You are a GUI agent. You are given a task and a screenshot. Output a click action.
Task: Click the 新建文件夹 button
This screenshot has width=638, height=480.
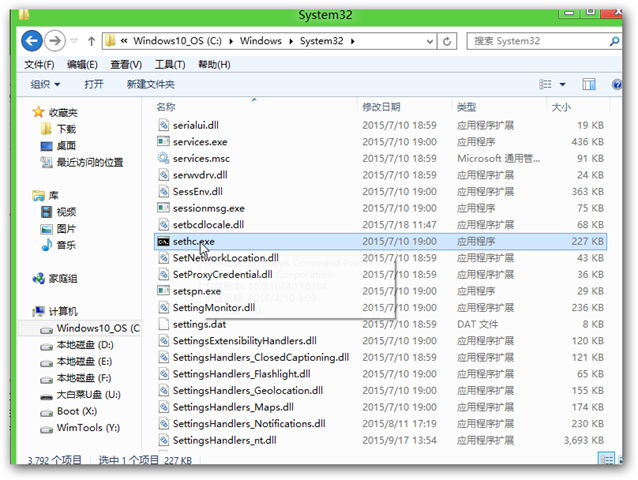pyautogui.click(x=151, y=84)
